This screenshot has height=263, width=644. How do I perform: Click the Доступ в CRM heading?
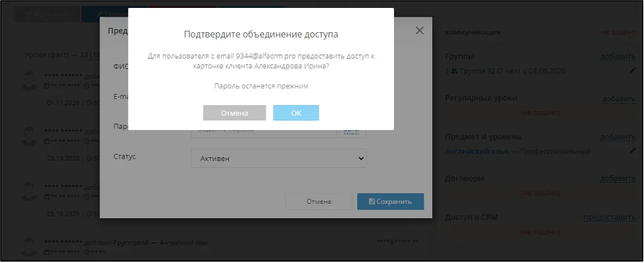[472, 218]
